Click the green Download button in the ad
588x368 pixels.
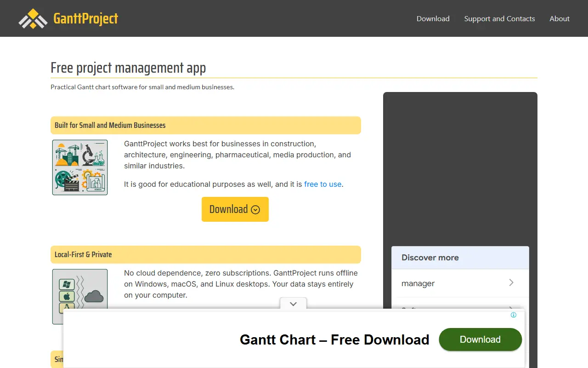coord(481,339)
